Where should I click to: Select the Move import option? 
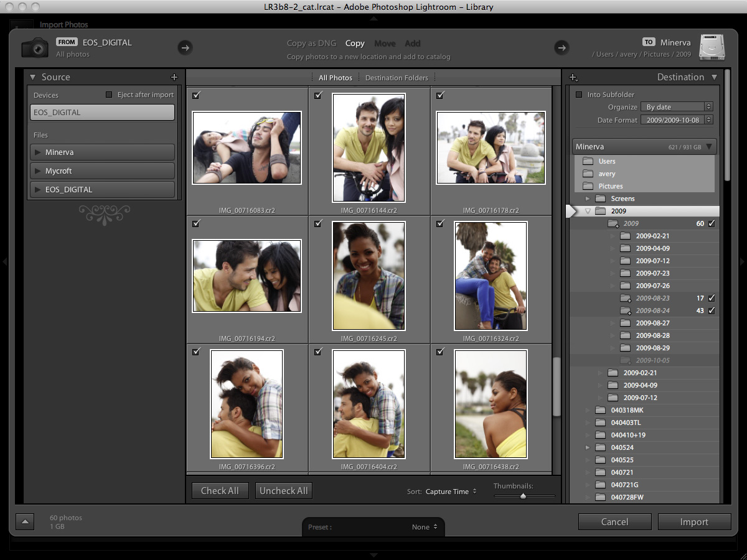point(385,44)
